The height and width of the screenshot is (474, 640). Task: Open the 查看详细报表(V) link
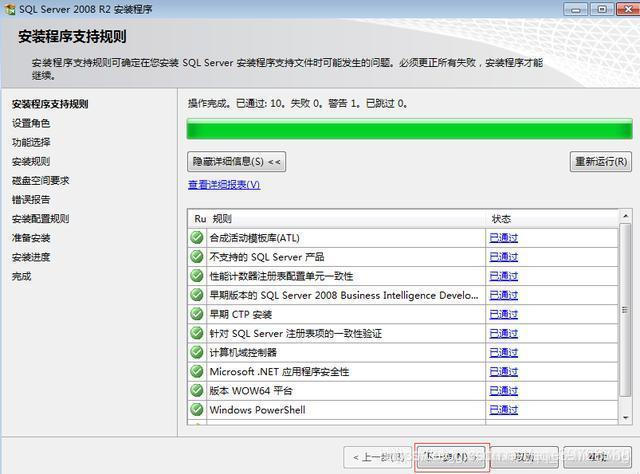[x=224, y=185]
